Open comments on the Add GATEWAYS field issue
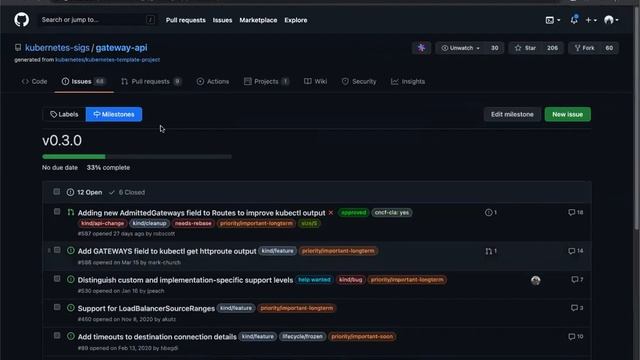Image resolution: width=640 pixels, height=360 pixels. (576, 251)
